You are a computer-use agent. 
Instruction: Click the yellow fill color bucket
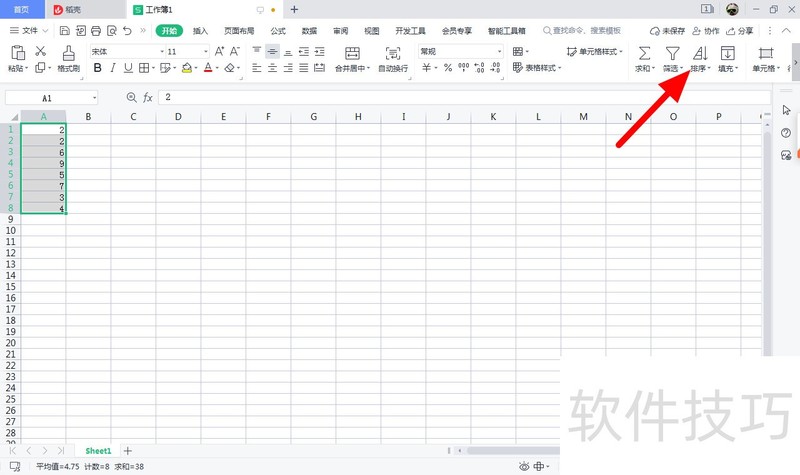[186, 68]
